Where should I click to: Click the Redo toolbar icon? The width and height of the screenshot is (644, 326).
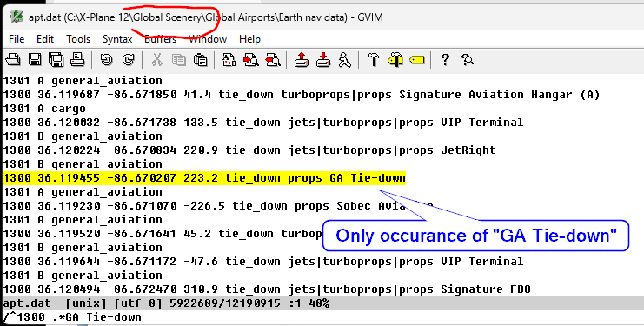coord(128,60)
